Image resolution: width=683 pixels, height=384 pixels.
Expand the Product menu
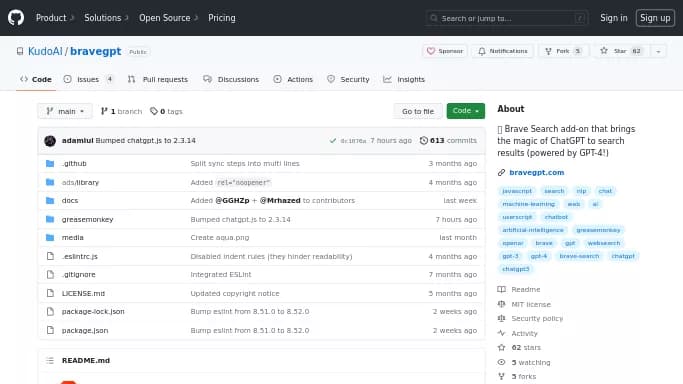click(55, 18)
